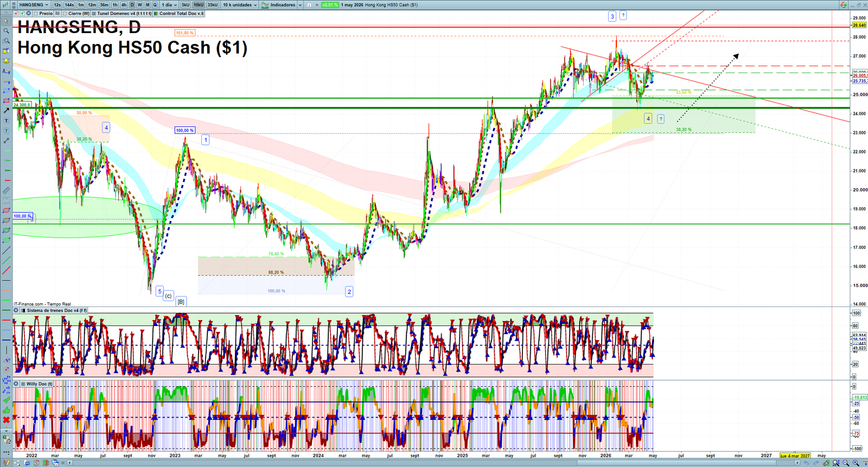
Task: Click the green thumbs-up icon
Action: pos(7,410)
